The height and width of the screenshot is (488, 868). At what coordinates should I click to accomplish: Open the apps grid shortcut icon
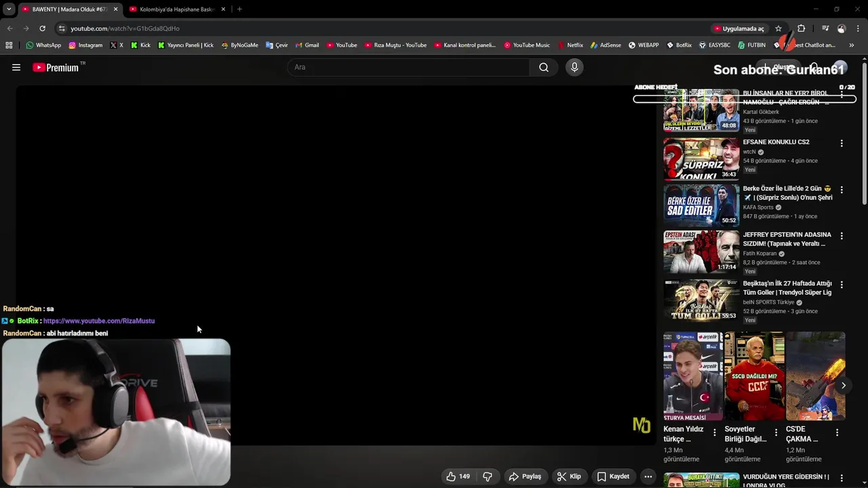(x=9, y=45)
